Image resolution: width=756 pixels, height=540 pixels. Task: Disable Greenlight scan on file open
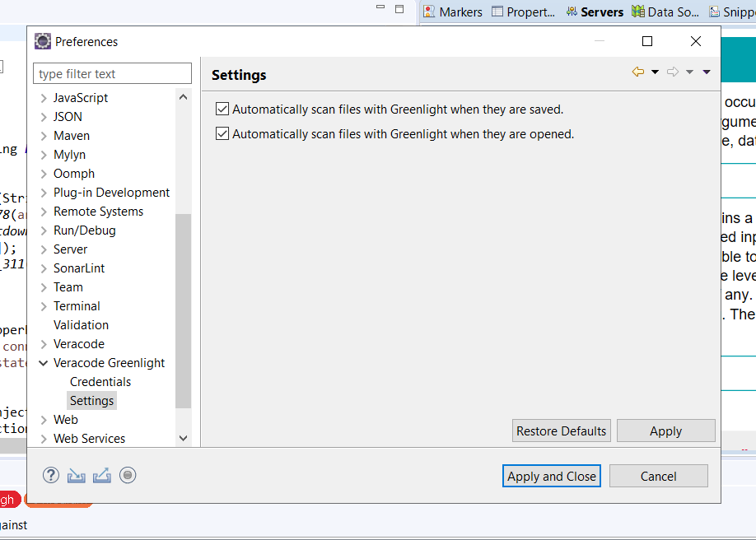222,133
